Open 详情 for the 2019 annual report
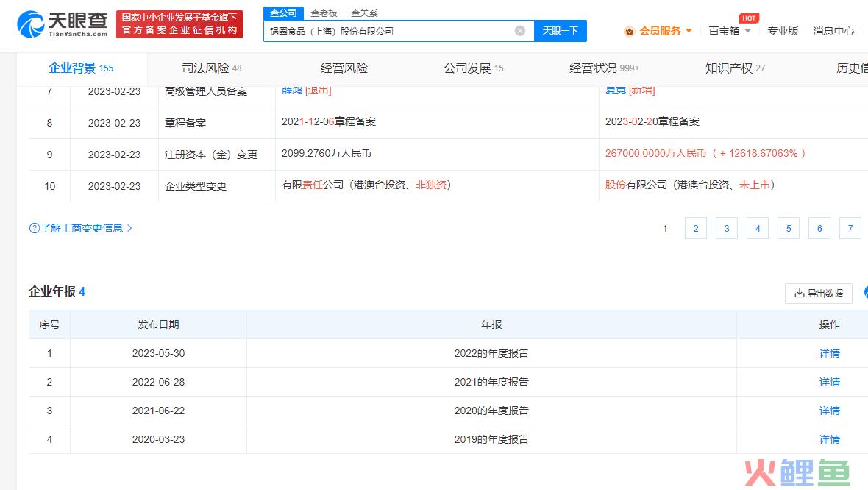This screenshot has width=868, height=490. [x=829, y=440]
